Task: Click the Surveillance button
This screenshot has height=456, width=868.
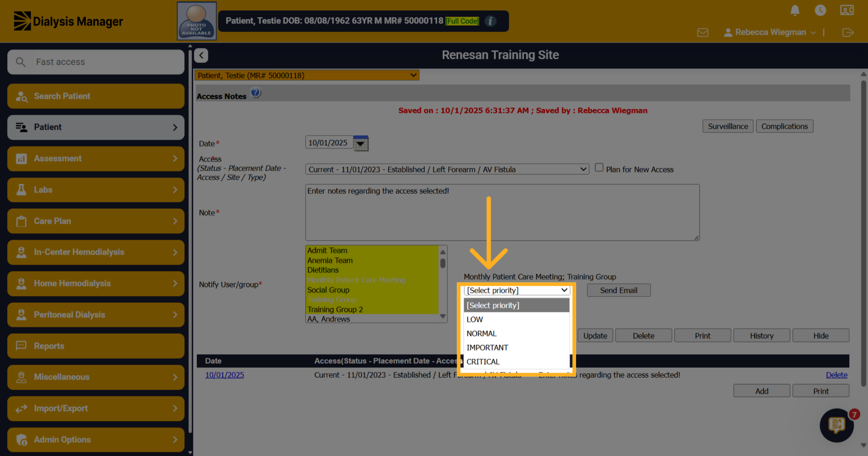Action: [x=728, y=126]
